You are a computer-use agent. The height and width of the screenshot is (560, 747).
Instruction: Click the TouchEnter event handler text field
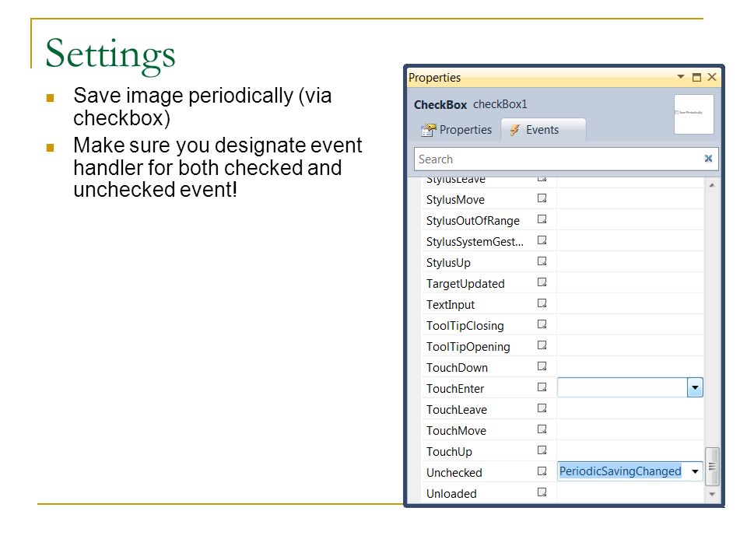pos(622,387)
